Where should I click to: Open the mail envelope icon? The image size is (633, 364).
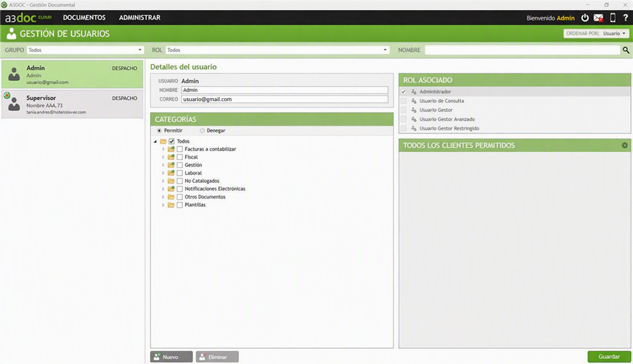click(598, 18)
